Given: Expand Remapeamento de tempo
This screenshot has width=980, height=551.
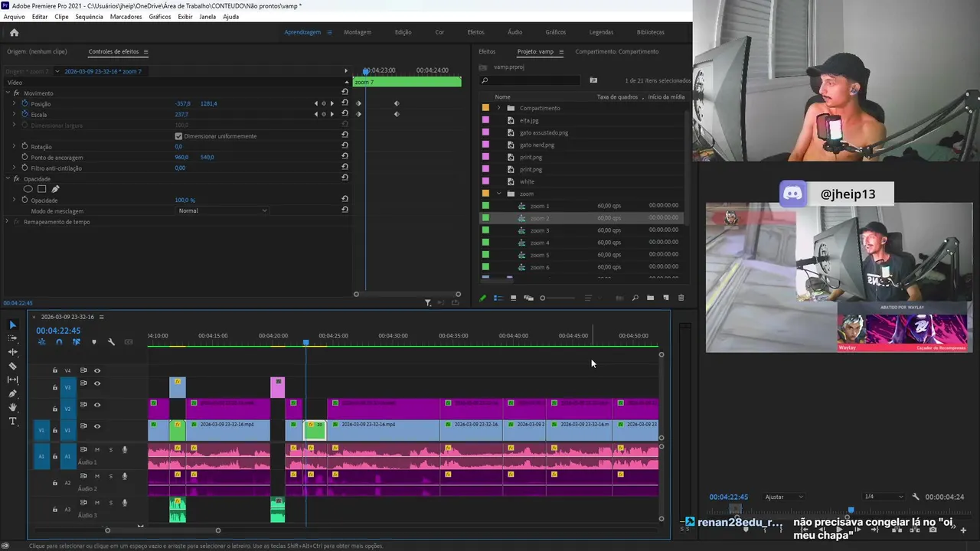Looking at the screenshot, I should (x=7, y=221).
